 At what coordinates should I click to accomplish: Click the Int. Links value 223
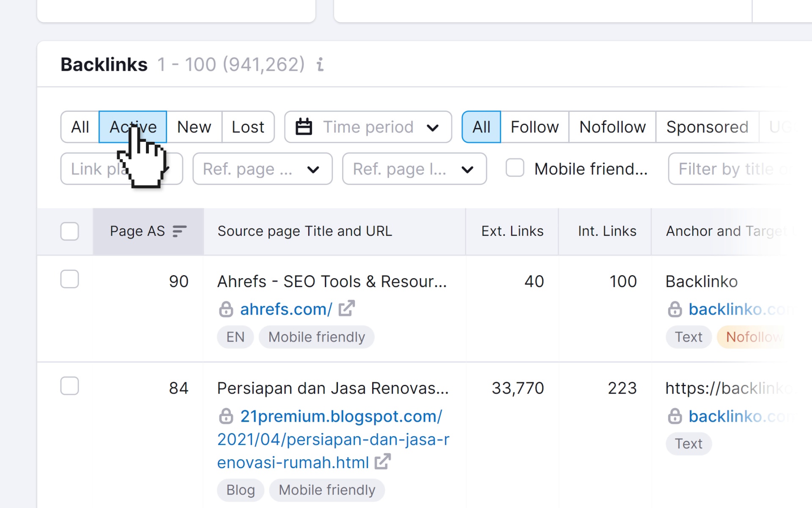tap(622, 388)
